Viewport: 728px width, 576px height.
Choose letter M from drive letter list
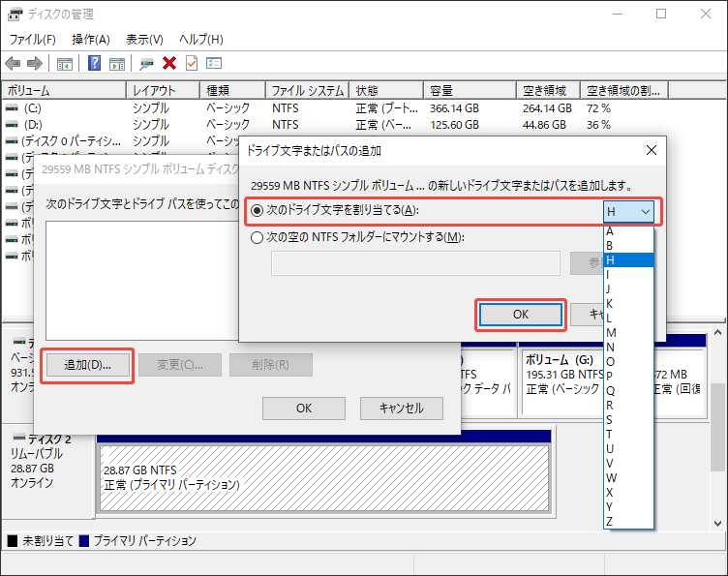(x=628, y=333)
